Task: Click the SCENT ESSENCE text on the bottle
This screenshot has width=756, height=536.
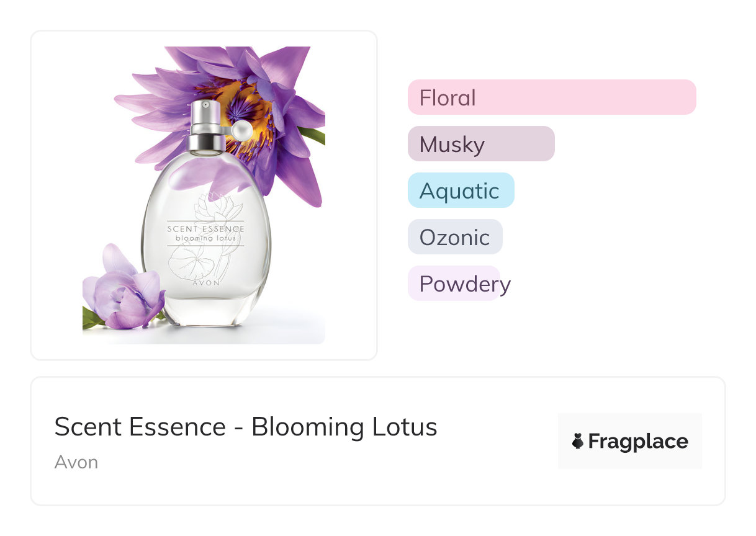Action: coord(205,229)
